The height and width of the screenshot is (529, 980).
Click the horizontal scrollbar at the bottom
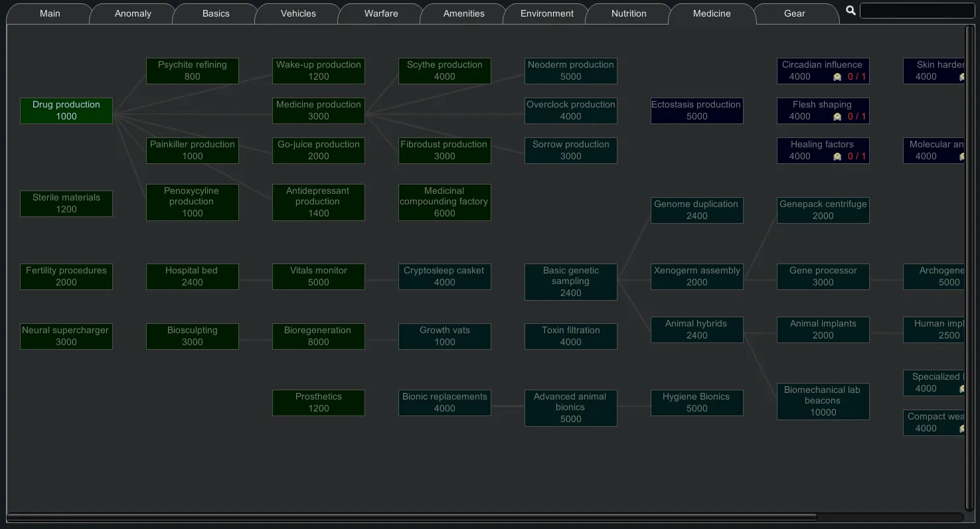pos(412,517)
